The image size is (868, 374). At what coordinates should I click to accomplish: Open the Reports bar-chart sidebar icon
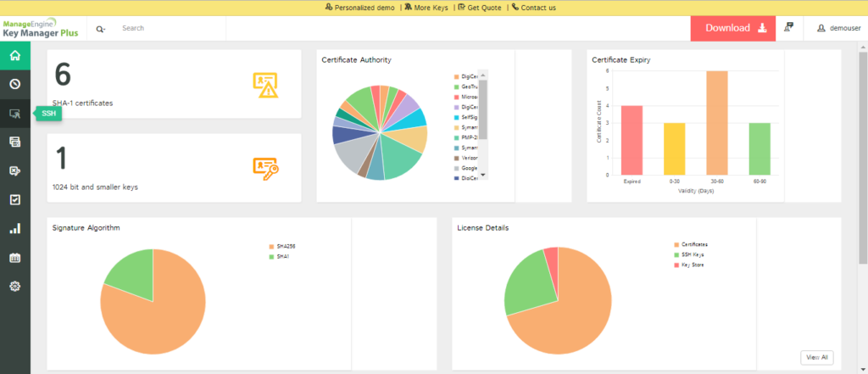[x=15, y=228]
